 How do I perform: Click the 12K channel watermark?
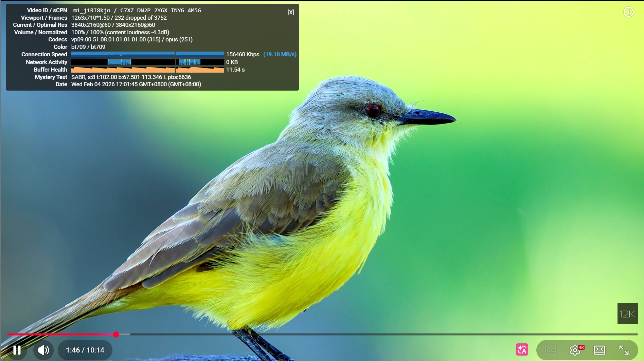pyautogui.click(x=627, y=313)
